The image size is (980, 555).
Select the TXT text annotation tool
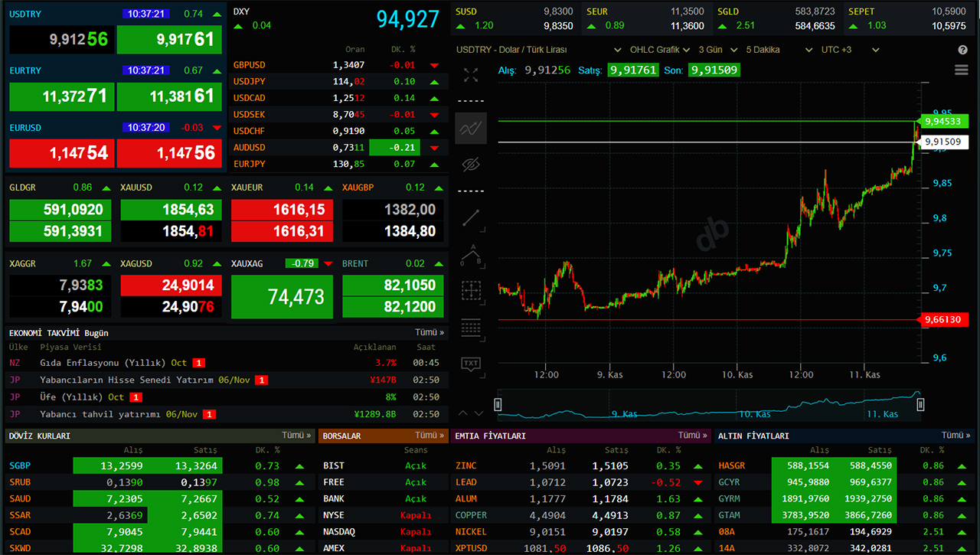click(471, 364)
